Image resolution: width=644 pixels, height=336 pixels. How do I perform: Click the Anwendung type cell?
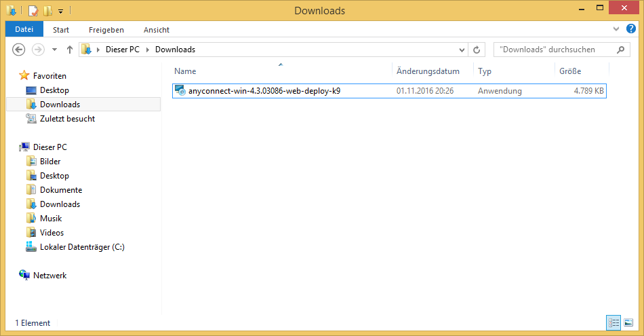[500, 91]
